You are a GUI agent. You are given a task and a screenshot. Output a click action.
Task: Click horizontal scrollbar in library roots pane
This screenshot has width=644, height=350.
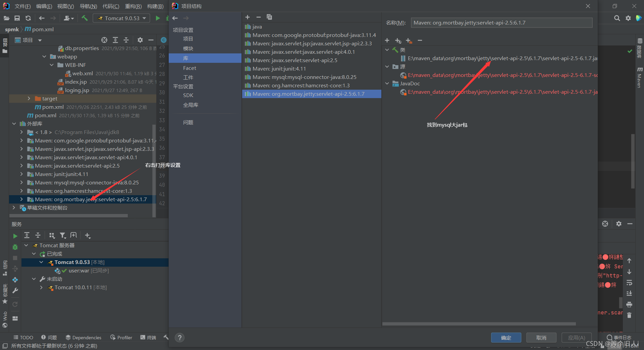479,324
